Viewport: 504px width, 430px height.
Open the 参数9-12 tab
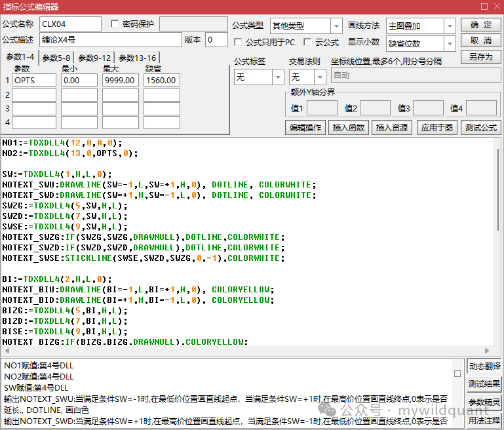coord(94,58)
